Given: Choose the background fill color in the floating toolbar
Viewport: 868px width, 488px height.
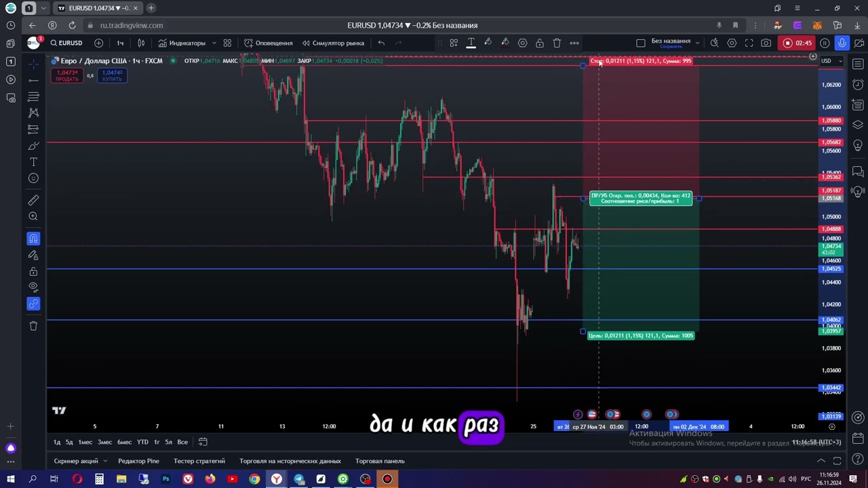Looking at the screenshot, I should 488,43.
